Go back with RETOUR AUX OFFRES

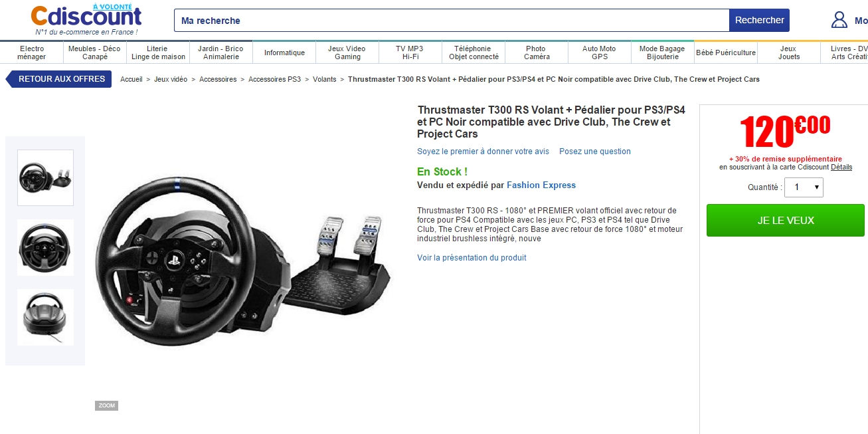[59, 79]
